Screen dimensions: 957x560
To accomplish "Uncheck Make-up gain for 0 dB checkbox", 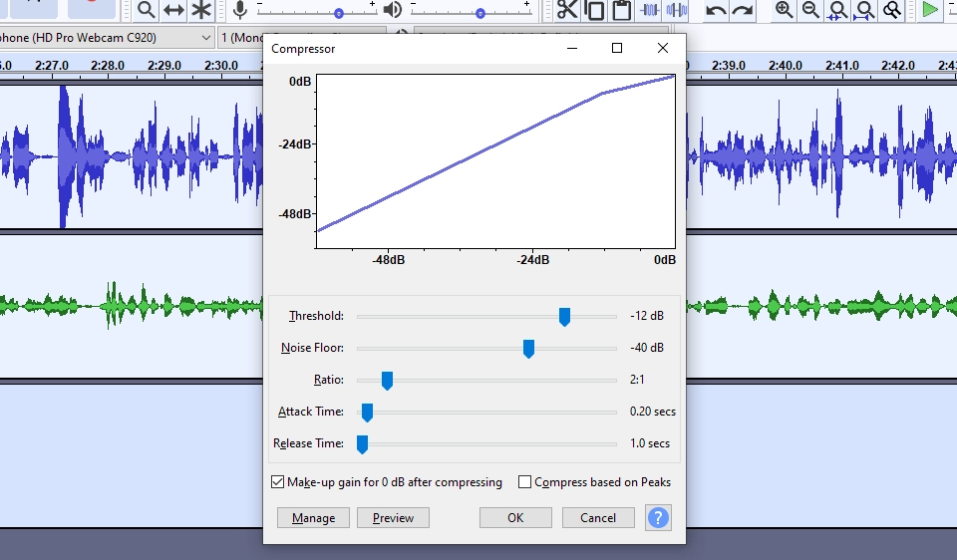I will (x=278, y=482).
